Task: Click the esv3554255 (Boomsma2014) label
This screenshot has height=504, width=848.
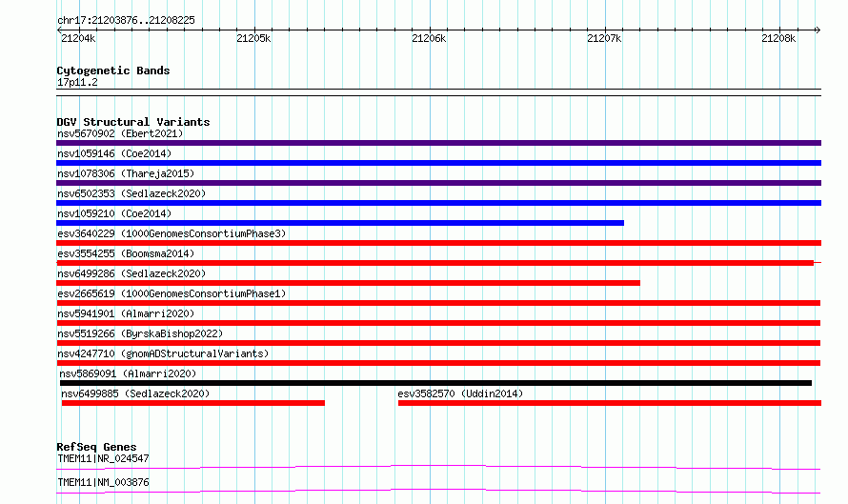Action: pos(126,253)
